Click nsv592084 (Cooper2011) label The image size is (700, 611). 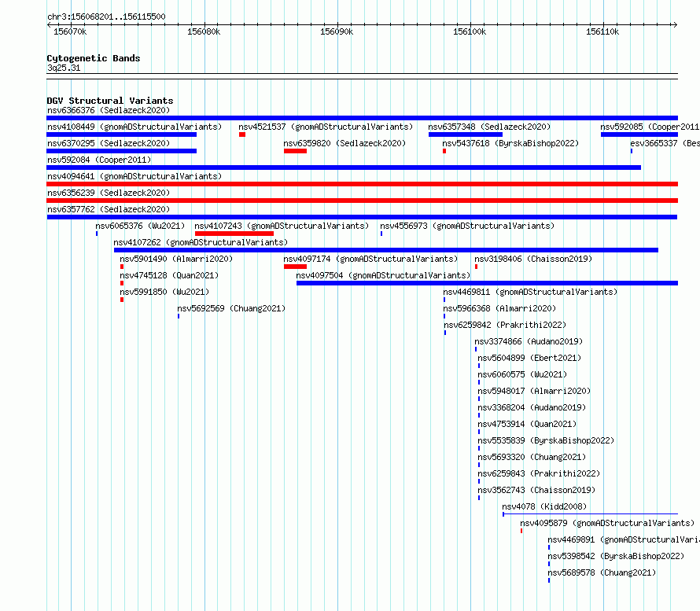[x=99, y=160]
